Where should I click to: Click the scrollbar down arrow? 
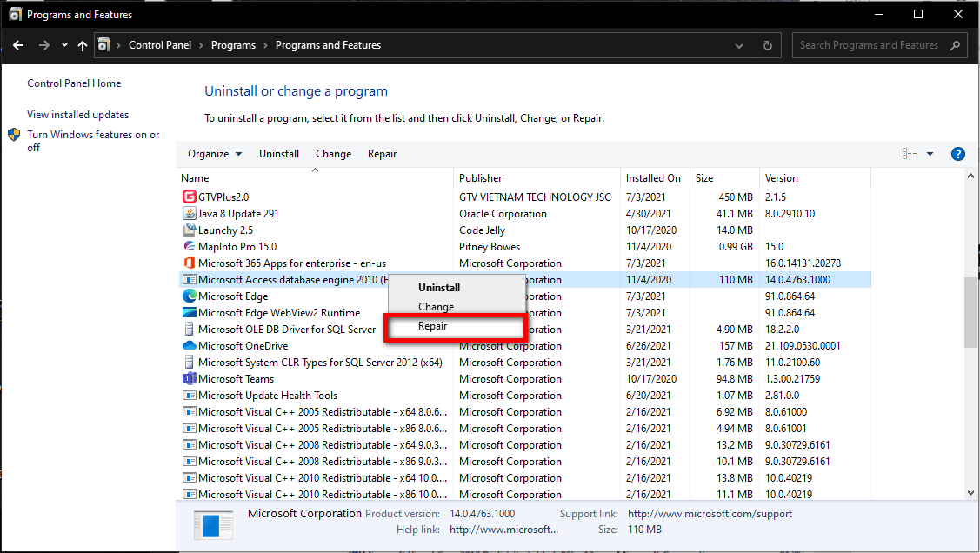point(970,493)
